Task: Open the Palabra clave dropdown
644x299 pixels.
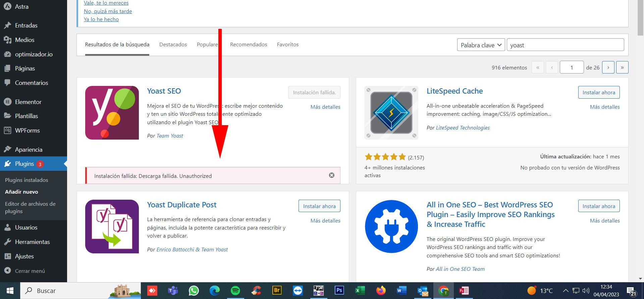Action: click(x=481, y=45)
